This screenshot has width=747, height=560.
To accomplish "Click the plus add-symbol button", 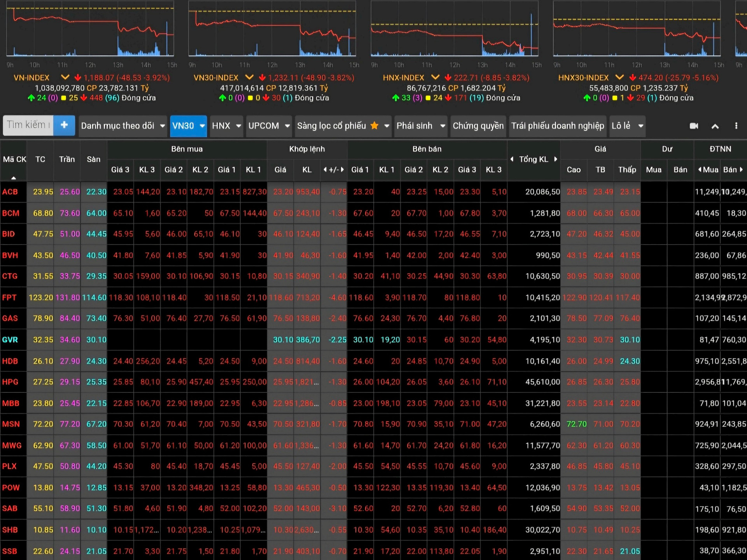I will click(x=64, y=125).
